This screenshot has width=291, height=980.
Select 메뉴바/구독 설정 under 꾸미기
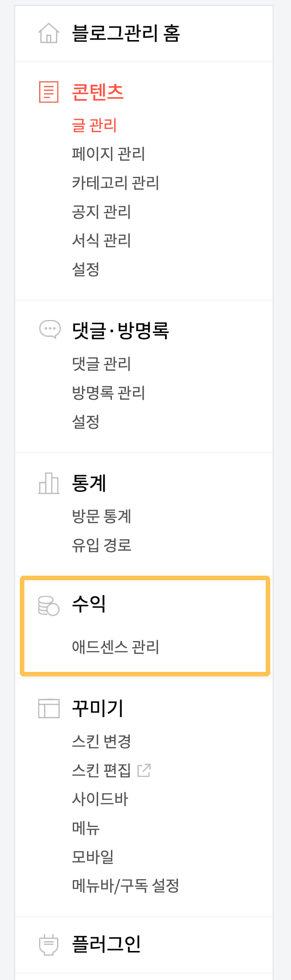point(126,884)
